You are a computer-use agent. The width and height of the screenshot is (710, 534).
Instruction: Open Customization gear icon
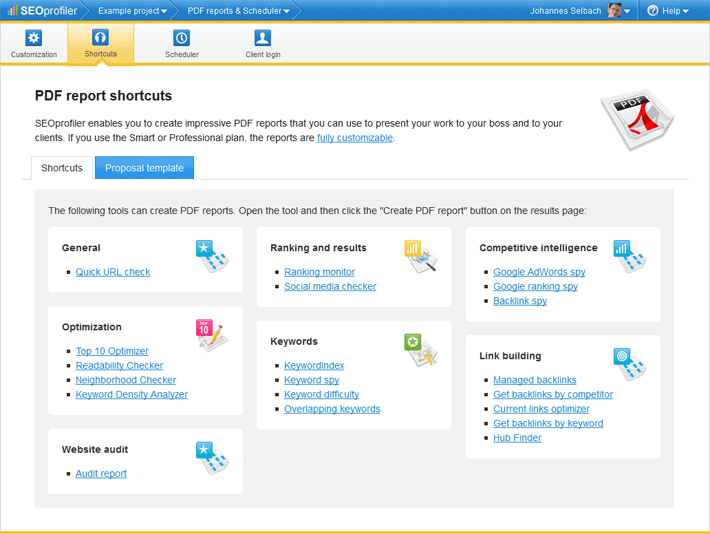point(34,38)
